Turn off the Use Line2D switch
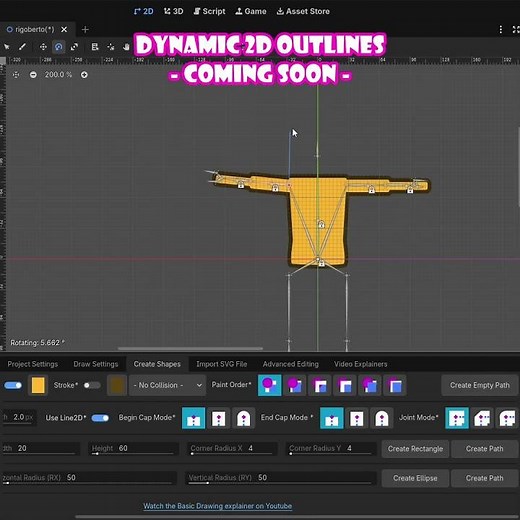The height and width of the screenshot is (520, 520). [100, 418]
